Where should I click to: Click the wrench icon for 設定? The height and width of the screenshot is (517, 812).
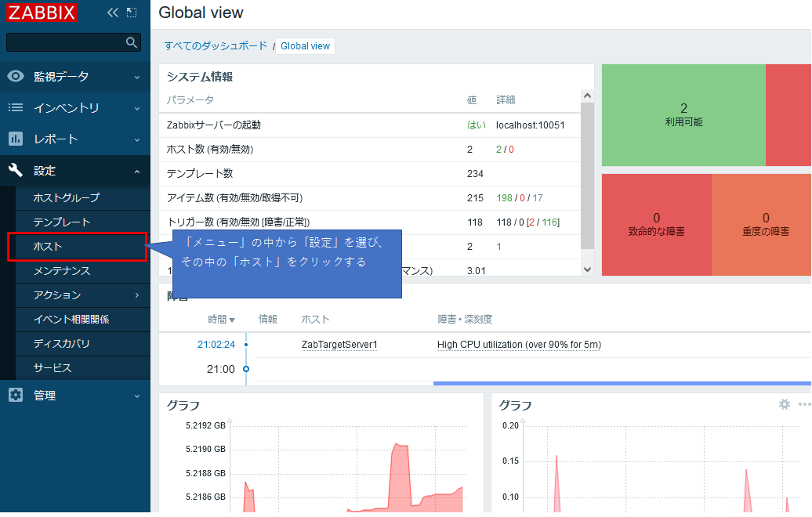(16, 170)
